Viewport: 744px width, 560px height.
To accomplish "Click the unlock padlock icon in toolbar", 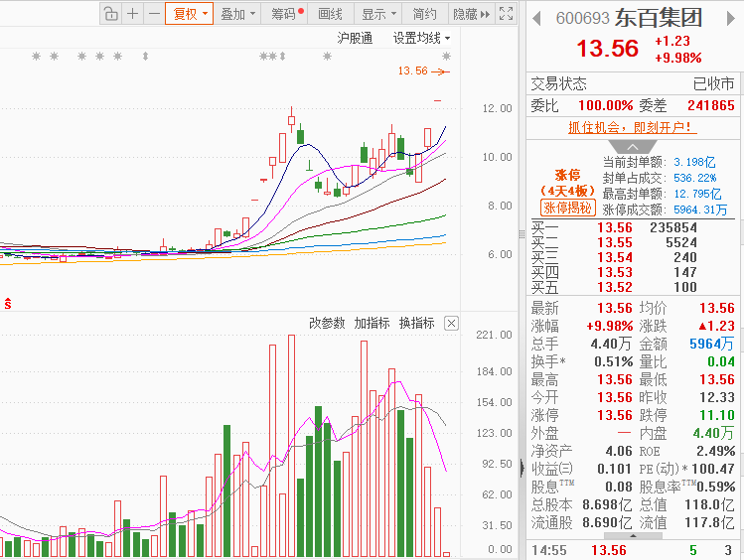I will click(x=111, y=14).
